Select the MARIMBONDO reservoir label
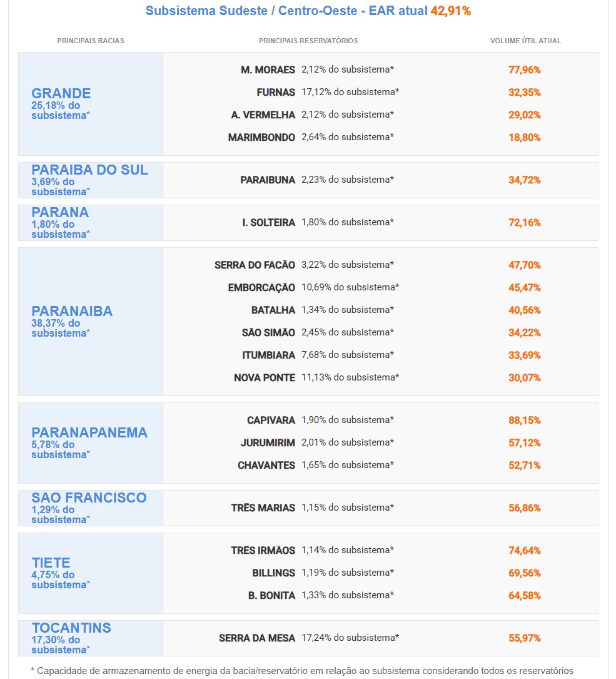The image size is (616, 679). pos(261,138)
